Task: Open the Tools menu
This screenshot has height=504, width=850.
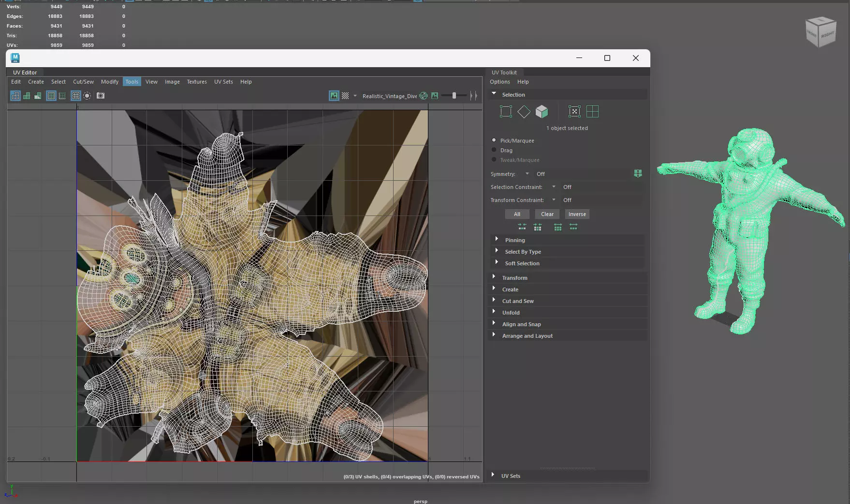Action: [x=132, y=82]
